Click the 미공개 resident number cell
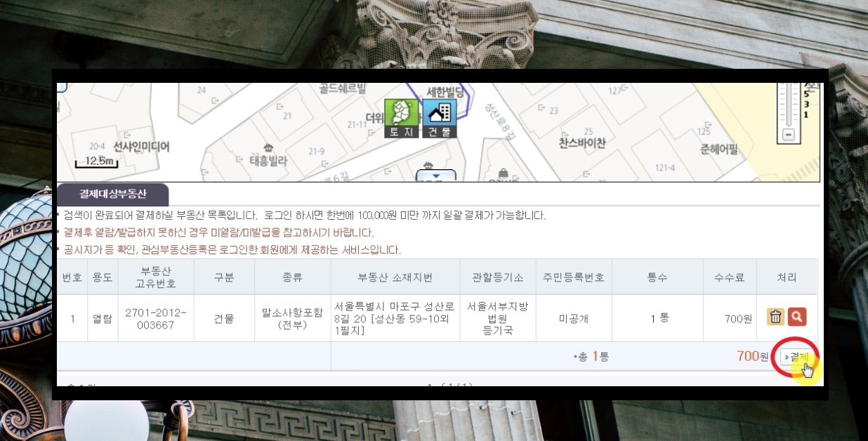 (x=573, y=318)
